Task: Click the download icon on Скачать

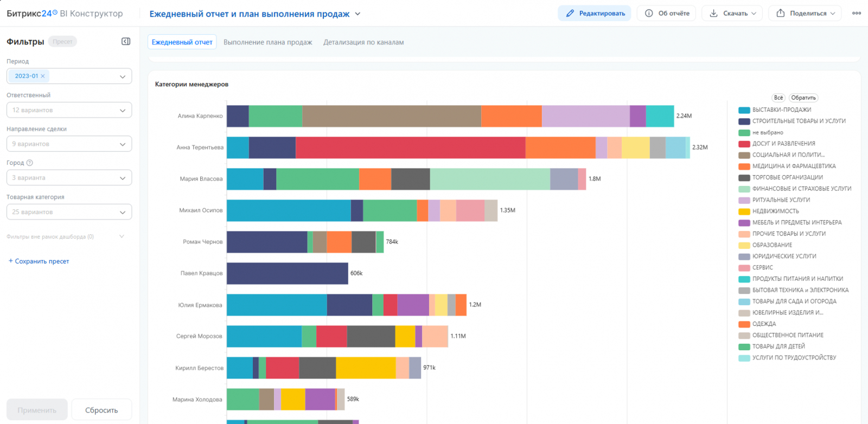Action: pyautogui.click(x=714, y=14)
